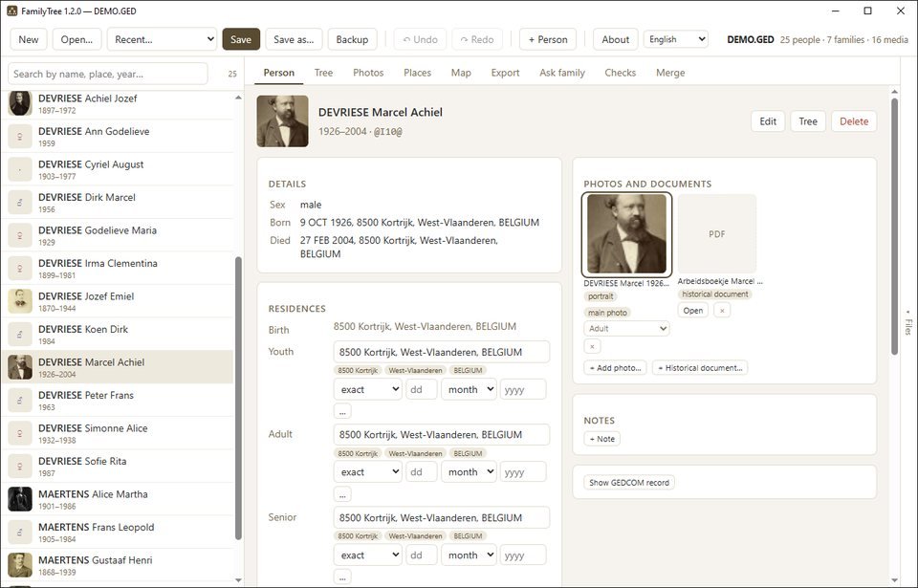Remove the portrait photo with x button
Viewport: 918px width, 588px height.
click(x=592, y=346)
